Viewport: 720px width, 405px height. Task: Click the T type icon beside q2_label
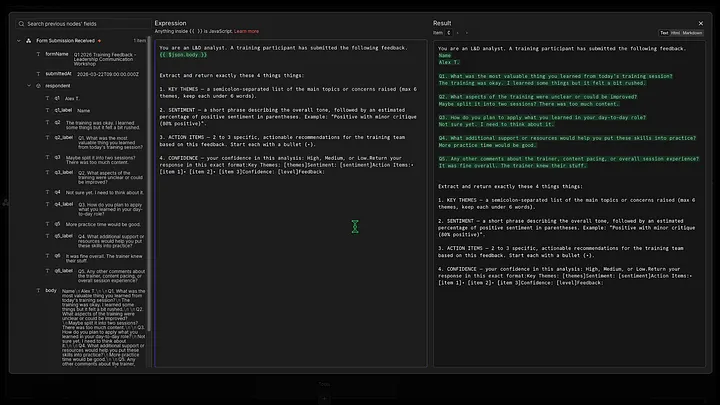click(47, 137)
